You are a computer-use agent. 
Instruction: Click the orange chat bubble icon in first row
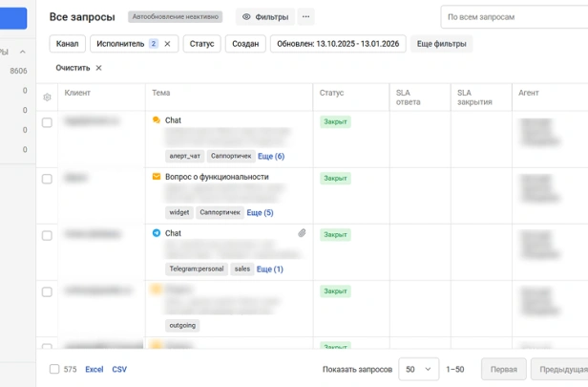pyautogui.click(x=157, y=120)
